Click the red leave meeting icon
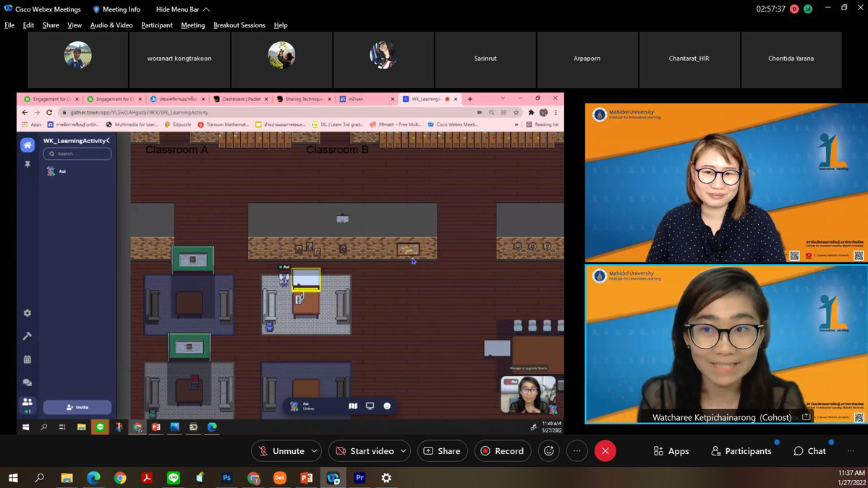Viewport: 868px width, 488px height. (605, 451)
